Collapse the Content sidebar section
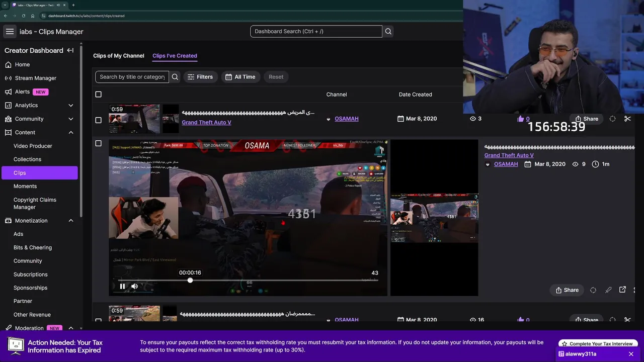Viewport: 644px width, 362px height. click(70, 132)
